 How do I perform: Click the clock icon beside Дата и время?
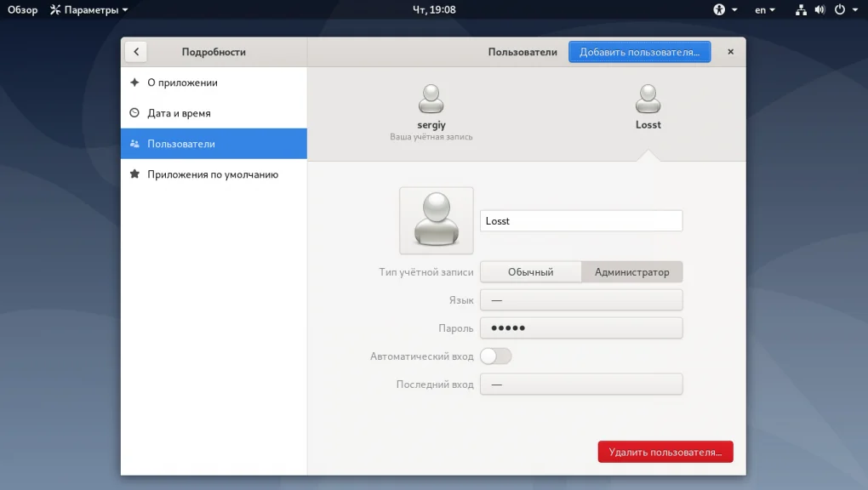[134, 113]
